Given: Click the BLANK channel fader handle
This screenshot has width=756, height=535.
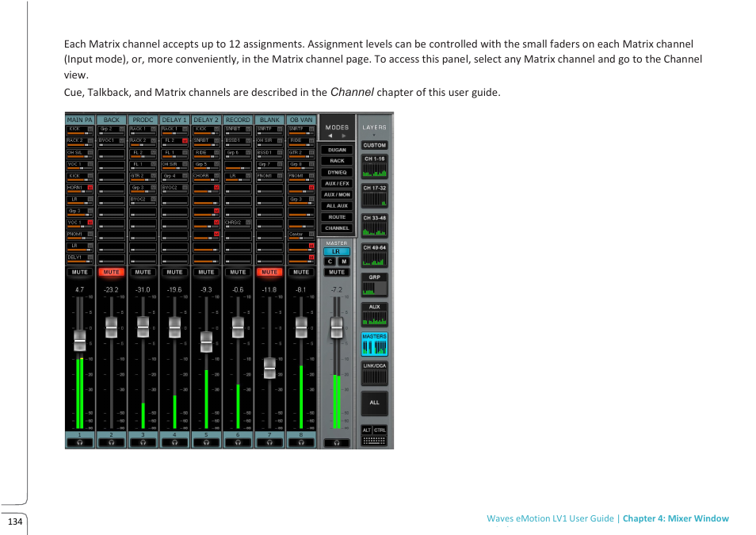Looking at the screenshot, I should click(269, 368).
